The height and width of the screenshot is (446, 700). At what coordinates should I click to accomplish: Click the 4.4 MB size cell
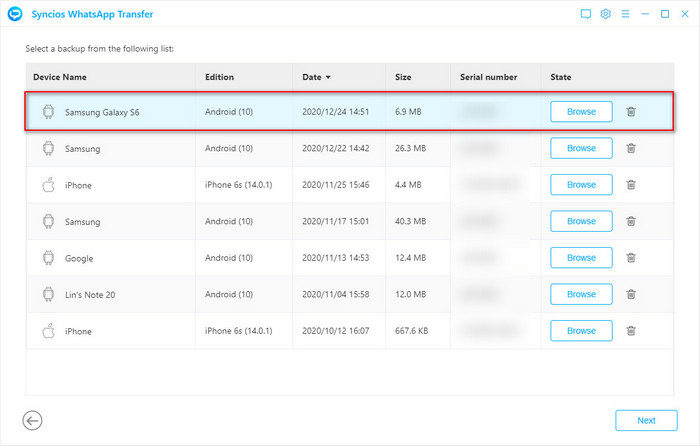click(408, 185)
